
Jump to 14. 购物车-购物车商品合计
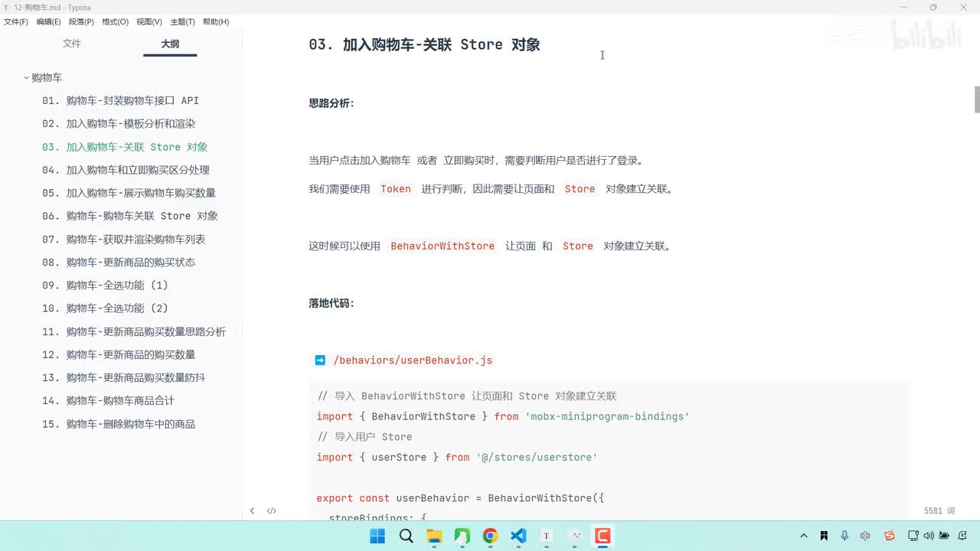[108, 401]
